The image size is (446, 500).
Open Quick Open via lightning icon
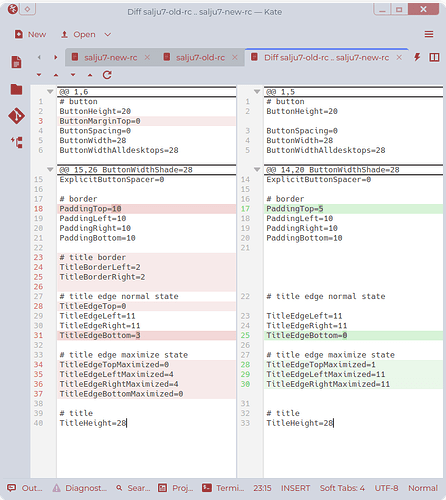[417, 57]
